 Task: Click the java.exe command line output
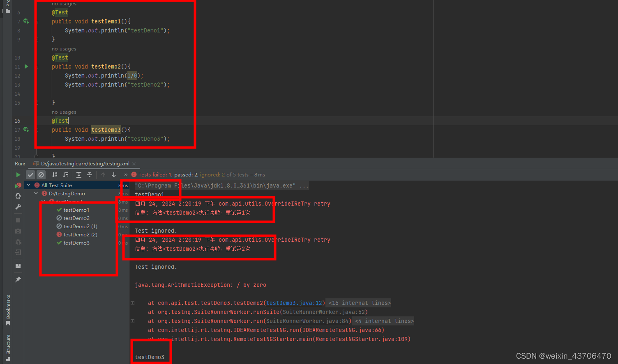[221, 185]
